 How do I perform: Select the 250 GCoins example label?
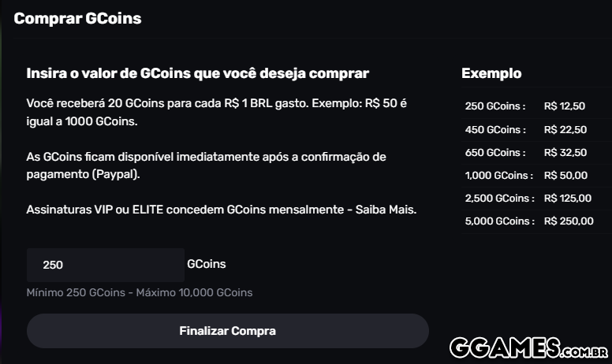494,106
